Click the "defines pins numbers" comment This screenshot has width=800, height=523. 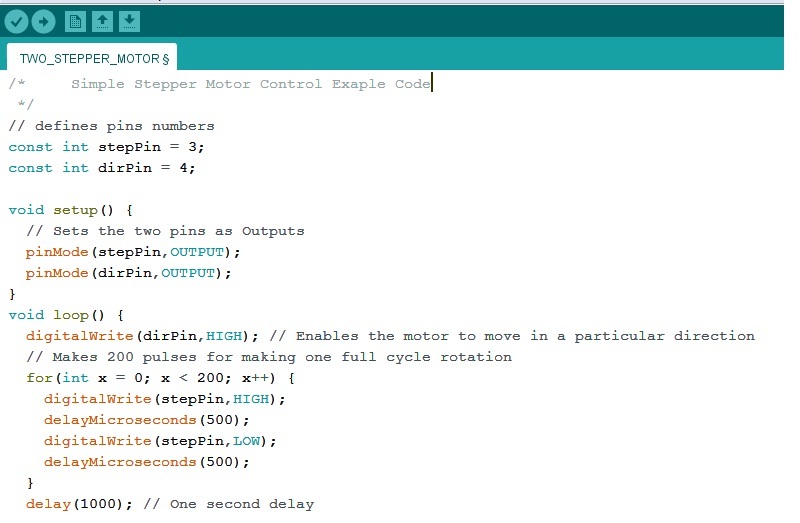click(111, 126)
